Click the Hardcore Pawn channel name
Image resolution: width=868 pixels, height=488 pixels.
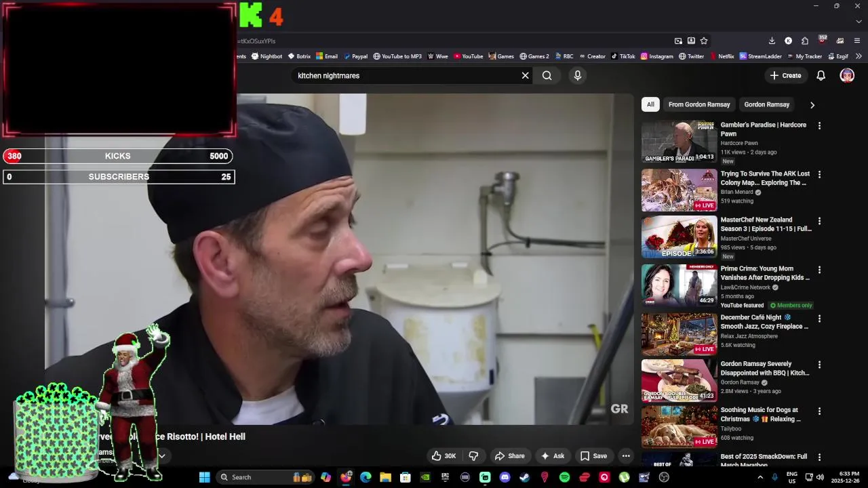coord(739,143)
